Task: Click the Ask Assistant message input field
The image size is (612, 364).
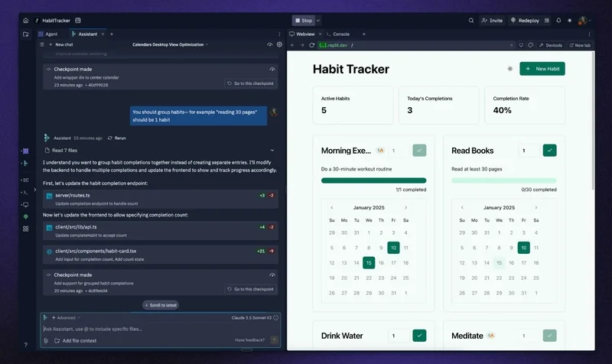Action: (x=156, y=329)
